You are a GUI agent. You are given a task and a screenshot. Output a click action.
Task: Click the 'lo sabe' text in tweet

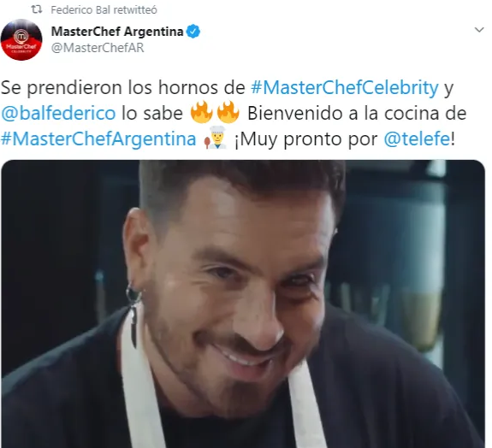click(152, 113)
